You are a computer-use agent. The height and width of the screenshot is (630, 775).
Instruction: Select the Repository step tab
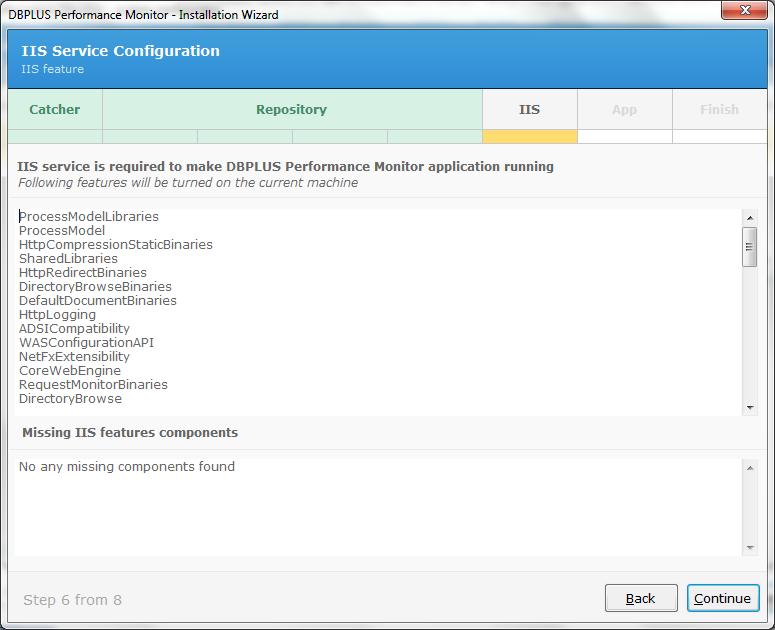click(292, 109)
